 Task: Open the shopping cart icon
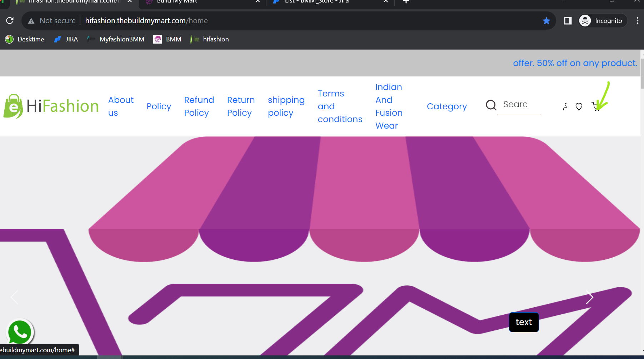[595, 106]
